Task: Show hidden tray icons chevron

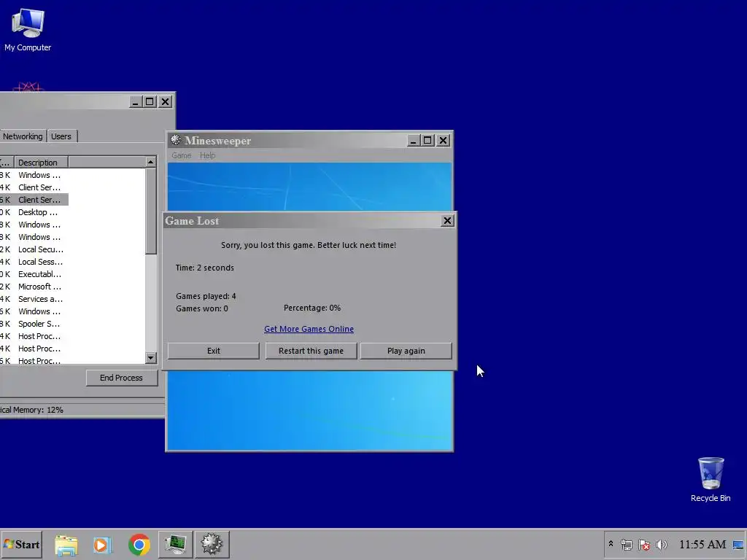Action: tap(611, 544)
